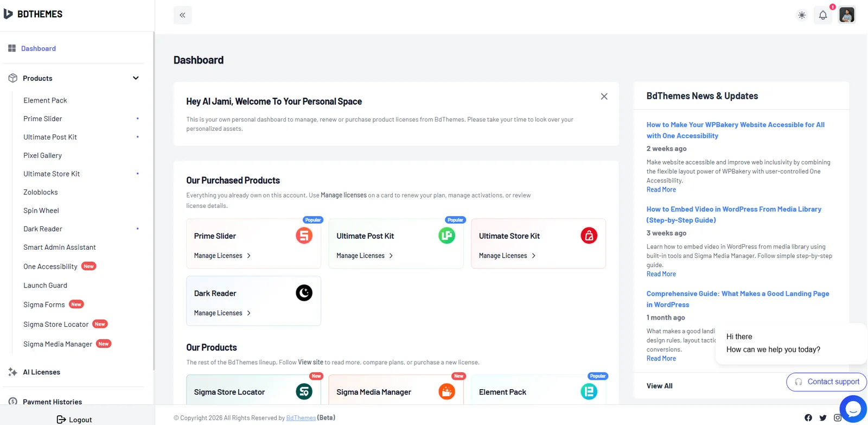The width and height of the screenshot is (868, 425).
Task: Open View All news link
Action: tap(659, 386)
